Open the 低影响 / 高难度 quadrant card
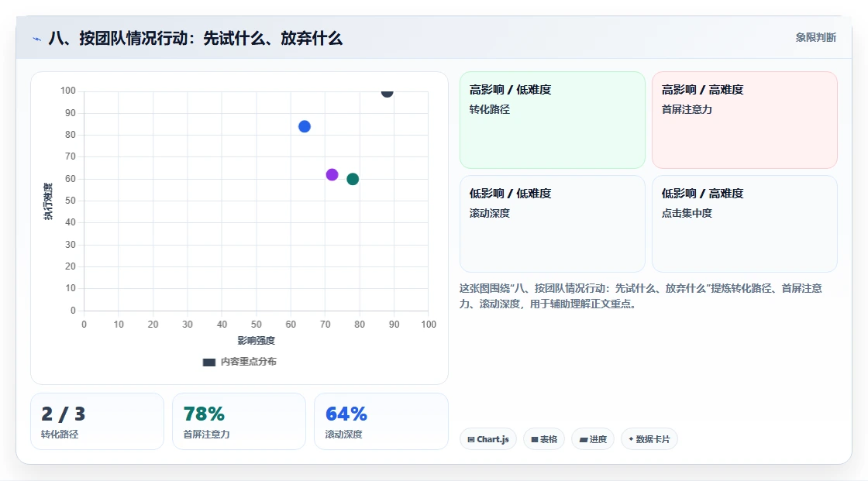Screen dimensions: 868x481 [x=745, y=224]
